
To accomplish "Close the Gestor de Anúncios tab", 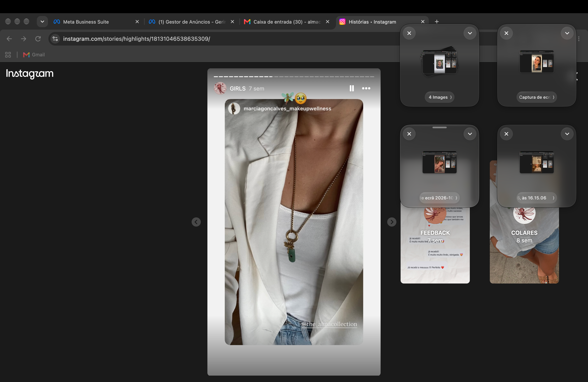I will pyautogui.click(x=232, y=22).
